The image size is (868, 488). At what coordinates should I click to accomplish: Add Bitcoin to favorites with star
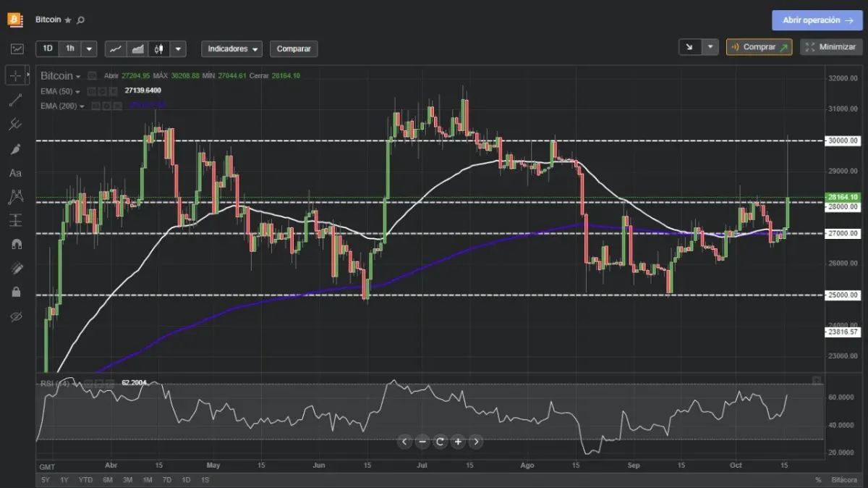tap(68, 20)
